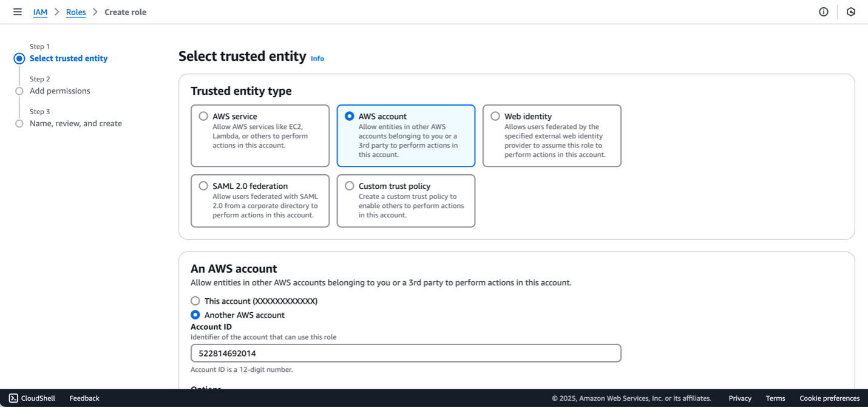Open the Terms link in the footer
Image resolution: width=868 pixels, height=410 pixels.
tap(775, 398)
